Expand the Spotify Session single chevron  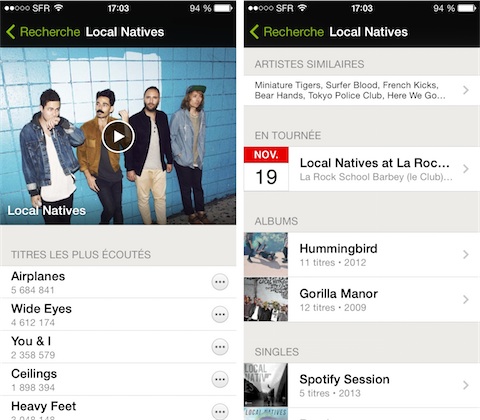tap(466, 385)
